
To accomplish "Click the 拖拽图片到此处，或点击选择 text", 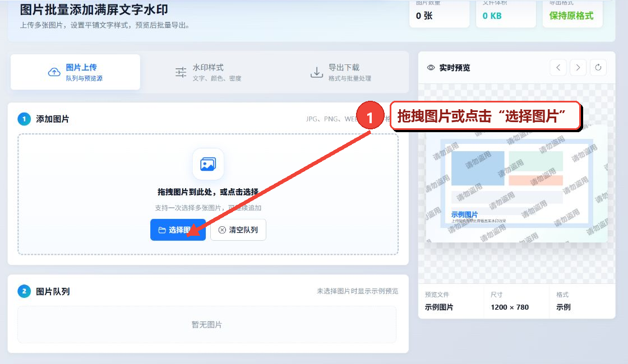I will pyautogui.click(x=208, y=192).
